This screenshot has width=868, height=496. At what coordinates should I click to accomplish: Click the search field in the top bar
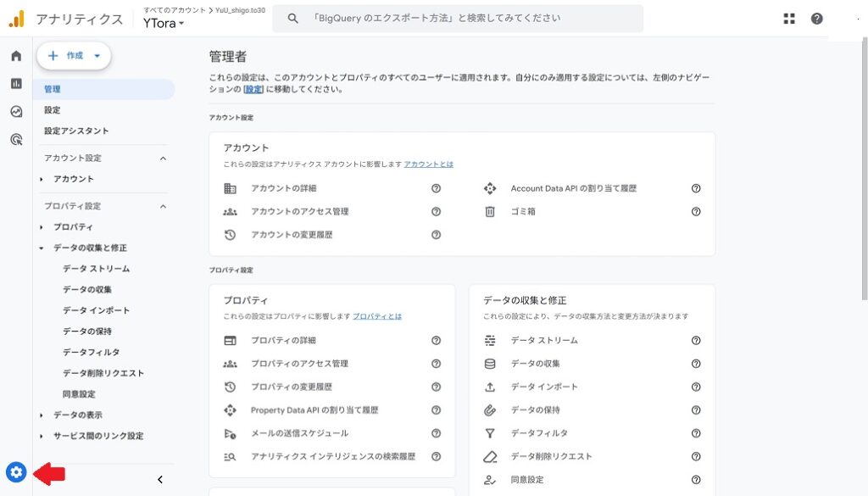tap(458, 19)
